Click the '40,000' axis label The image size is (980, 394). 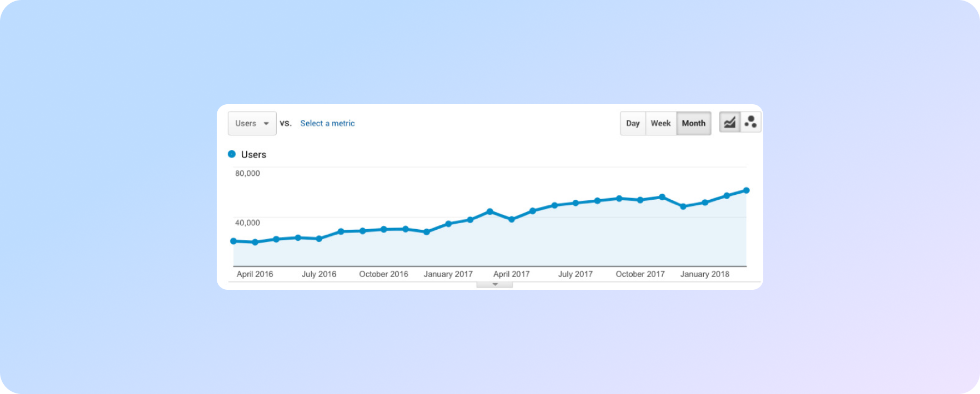(x=247, y=223)
